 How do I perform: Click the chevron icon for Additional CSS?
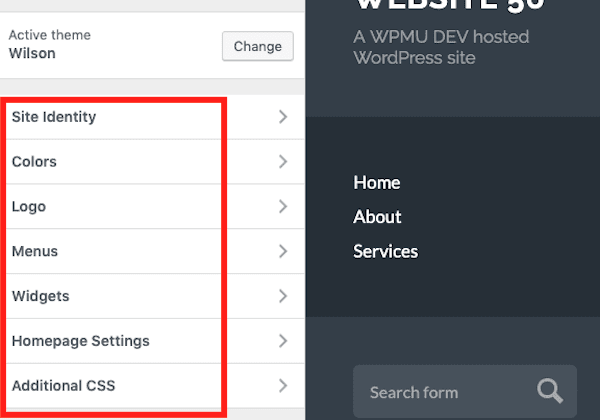283,385
